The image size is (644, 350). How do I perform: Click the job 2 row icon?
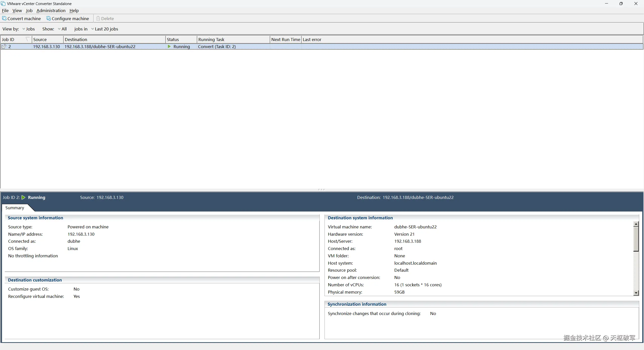4,47
